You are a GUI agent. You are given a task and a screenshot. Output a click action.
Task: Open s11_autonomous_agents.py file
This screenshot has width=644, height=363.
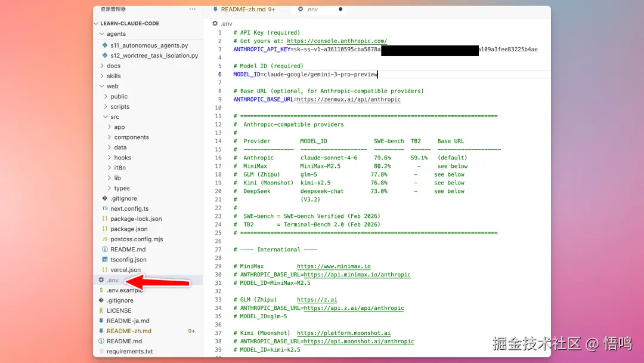[148, 45]
